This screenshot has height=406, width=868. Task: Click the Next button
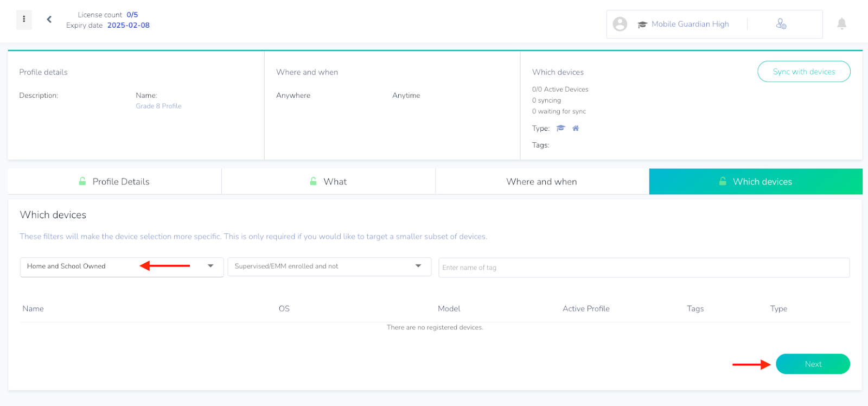[813, 364]
